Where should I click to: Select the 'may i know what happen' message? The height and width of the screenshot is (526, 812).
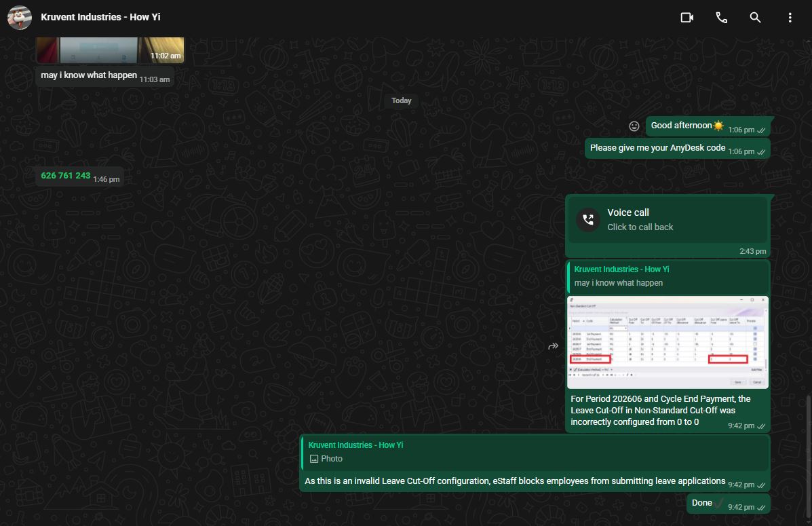pyautogui.click(x=104, y=76)
